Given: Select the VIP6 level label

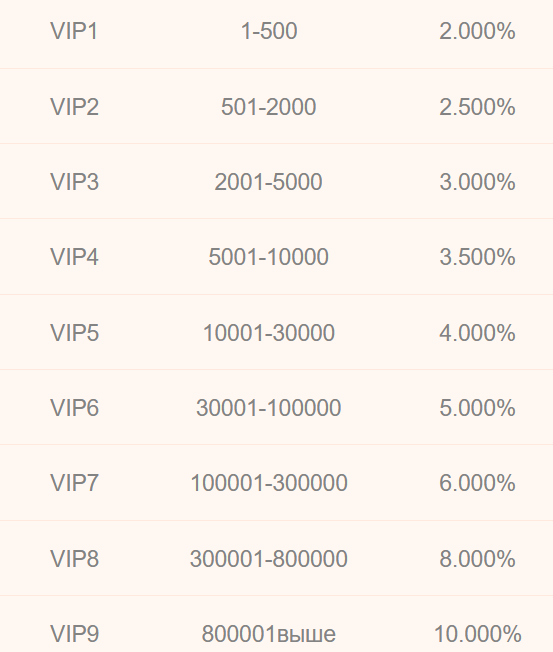Looking at the screenshot, I should [74, 408].
